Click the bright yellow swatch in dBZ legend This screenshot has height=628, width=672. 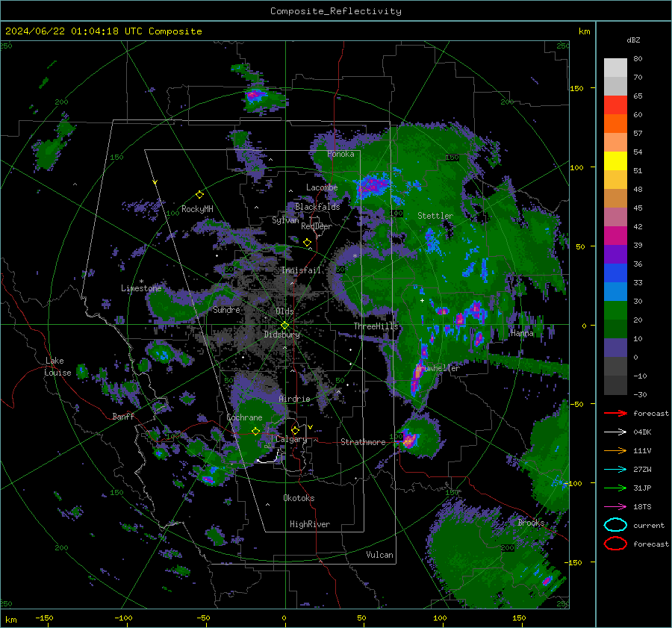(x=615, y=161)
